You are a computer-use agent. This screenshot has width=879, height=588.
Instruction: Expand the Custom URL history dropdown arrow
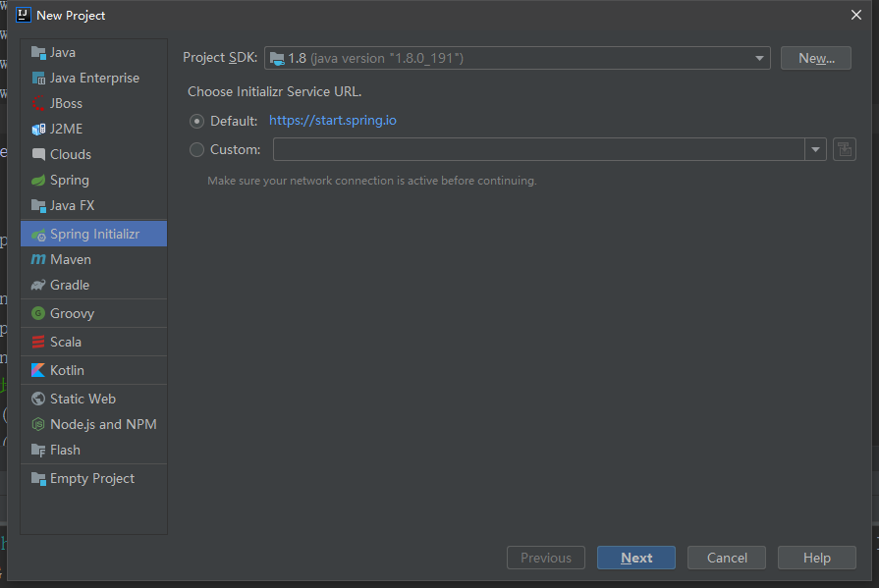pos(816,149)
